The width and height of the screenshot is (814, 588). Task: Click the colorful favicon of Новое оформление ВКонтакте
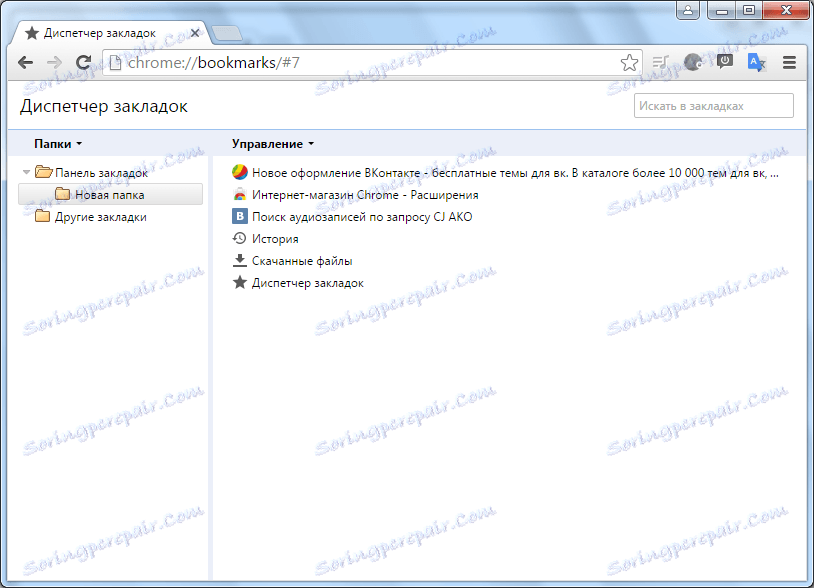click(239, 172)
